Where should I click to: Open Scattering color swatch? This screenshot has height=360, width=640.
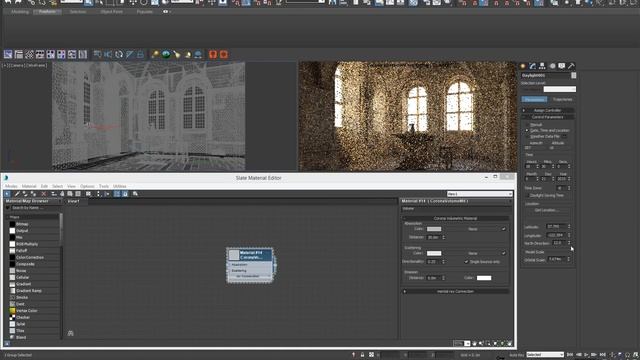tap(434, 253)
